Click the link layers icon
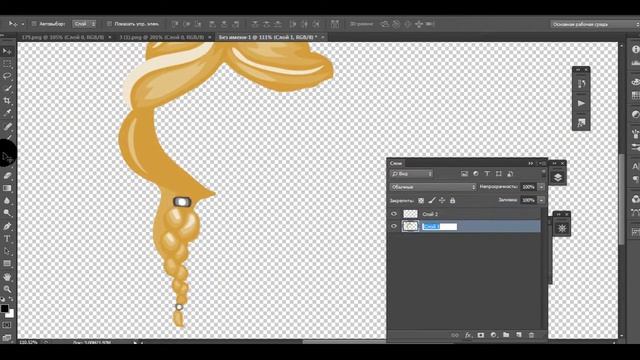The width and height of the screenshot is (640, 360). point(455,335)
